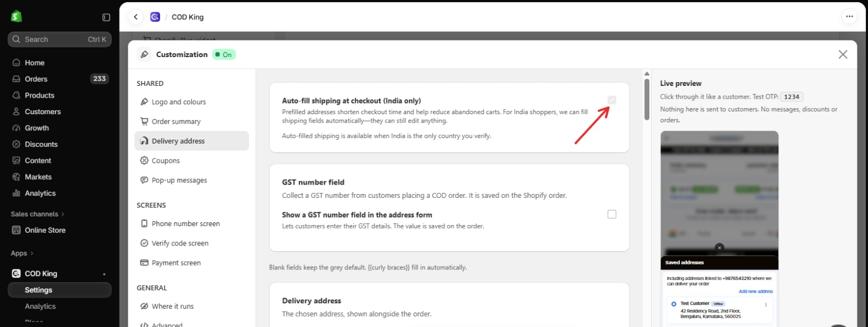Screen dimensions: 868x327
Task: Close the preview saved addresses sheet
Action: tap(719, 248)
